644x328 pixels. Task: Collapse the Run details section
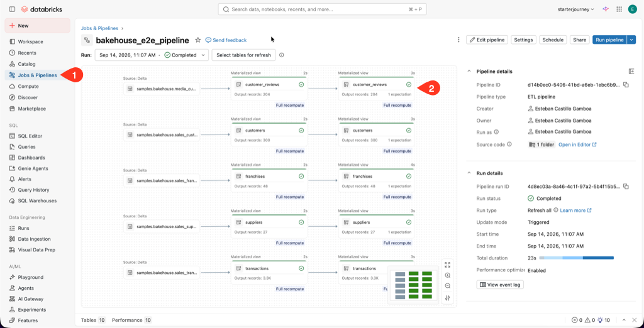pyautogui.click(x=469, y=173)
